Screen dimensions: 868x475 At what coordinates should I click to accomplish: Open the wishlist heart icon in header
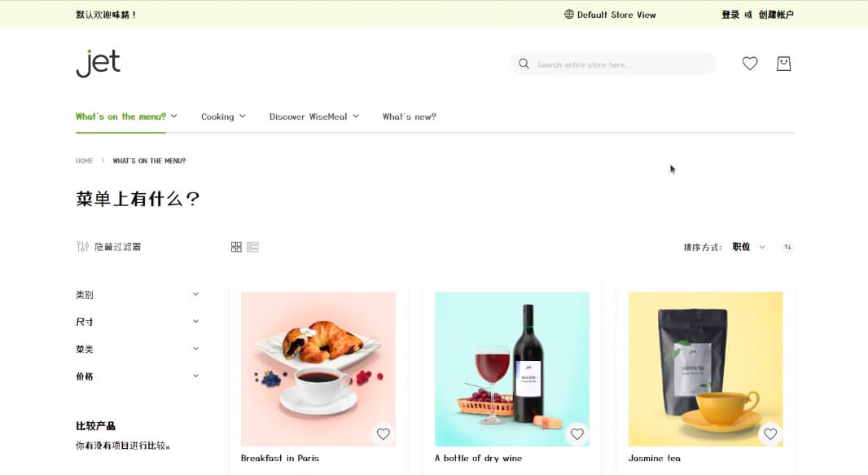(750, 64)
